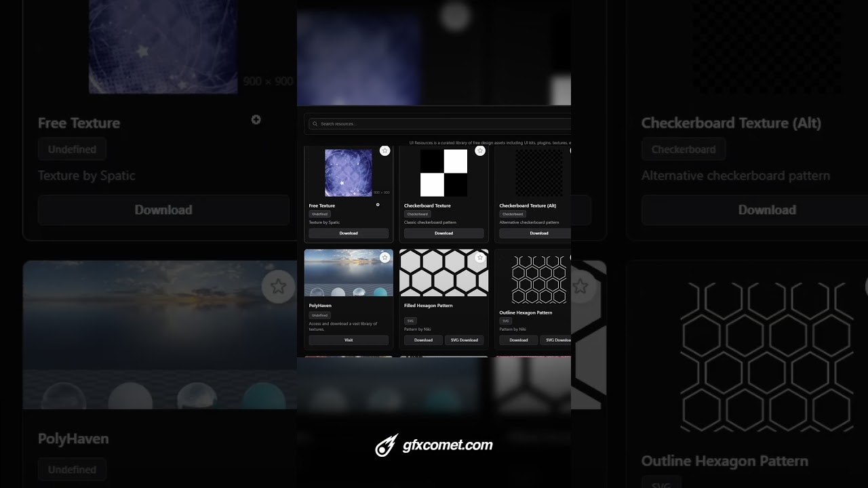Download the Checkerboard Texture (Alt) asset

coord(536,233)
